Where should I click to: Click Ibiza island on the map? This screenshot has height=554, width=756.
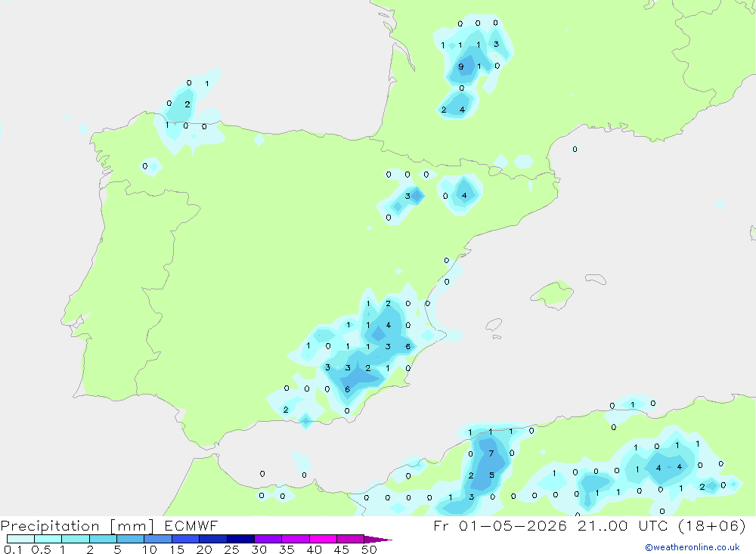pyautogui.click(x=494, y=325)
